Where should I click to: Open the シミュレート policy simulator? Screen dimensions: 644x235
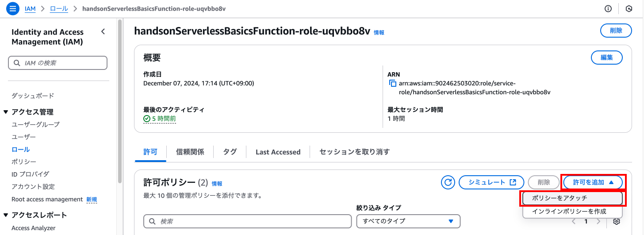pos(491,182)
